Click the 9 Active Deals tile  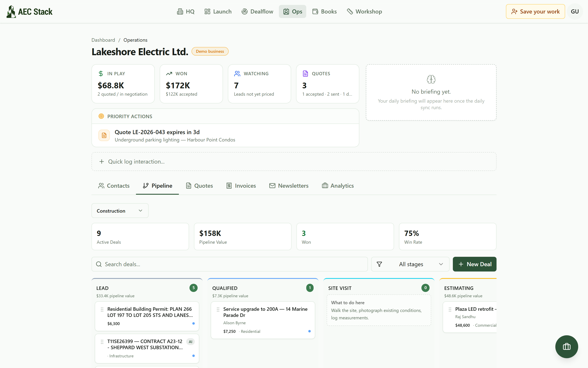[x=140, y=236]
